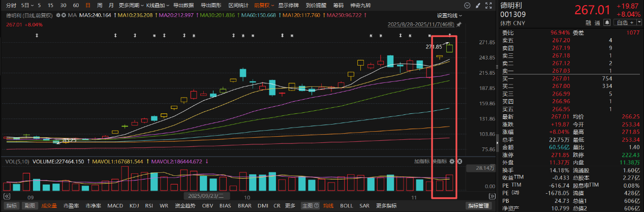Toggle 神奇九转 indicator
644x212 pixels.
(360, 5)
